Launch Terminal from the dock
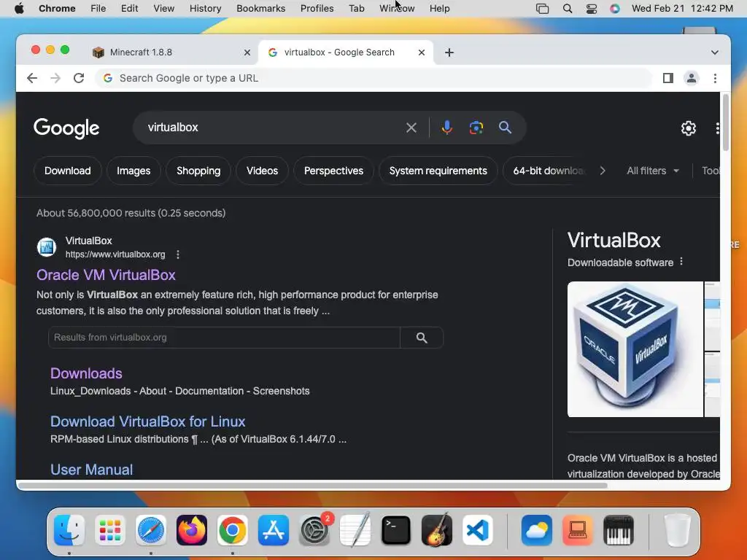747x560 pixels. (x=396, y=530)
